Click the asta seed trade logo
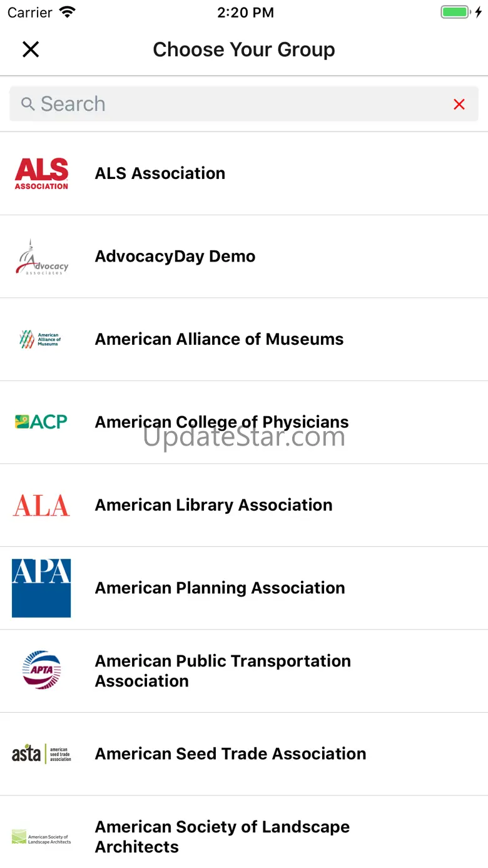Screen dimensions: 488x868 click(41, 753)
